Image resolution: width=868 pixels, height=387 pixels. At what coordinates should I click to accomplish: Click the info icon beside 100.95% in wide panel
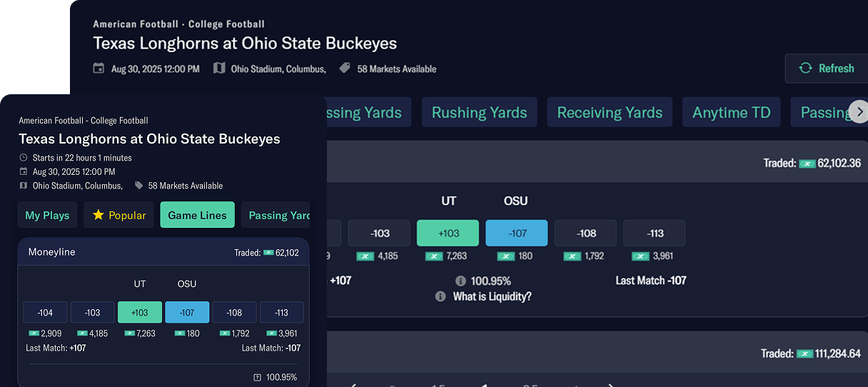(x=460, y=281)
